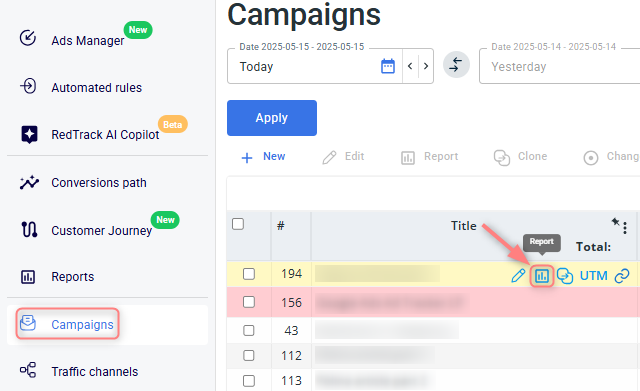Open calendar icon in Today date field
This screenshot has width=640, height=391.
[x=388, y=66]
